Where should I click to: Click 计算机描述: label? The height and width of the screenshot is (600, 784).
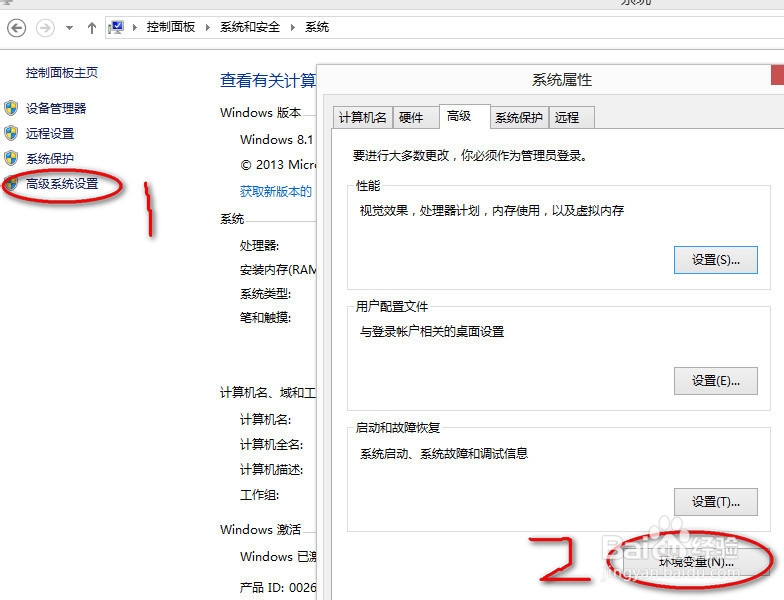[271, 470]
